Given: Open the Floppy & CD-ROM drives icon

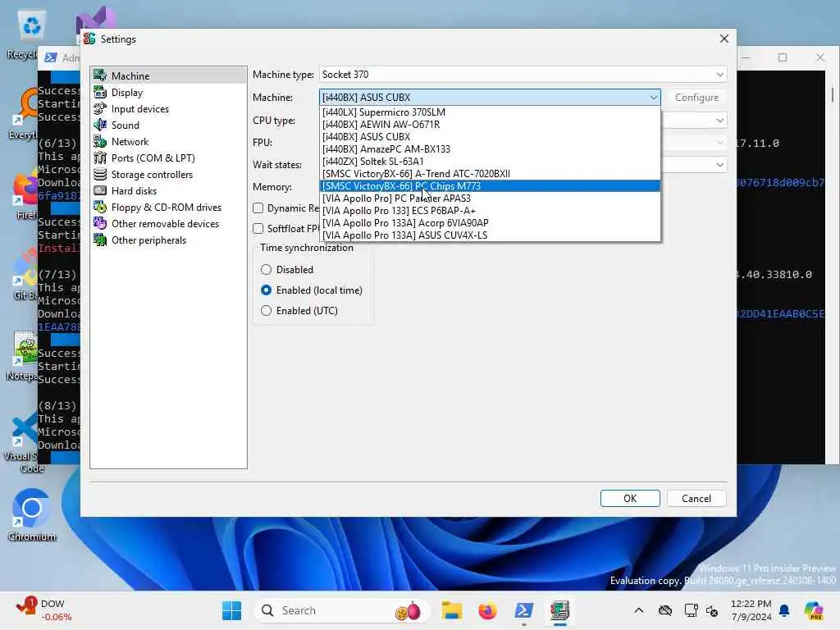Looking at the screenshot, I should pyautogui.click(x=100, y=208).
